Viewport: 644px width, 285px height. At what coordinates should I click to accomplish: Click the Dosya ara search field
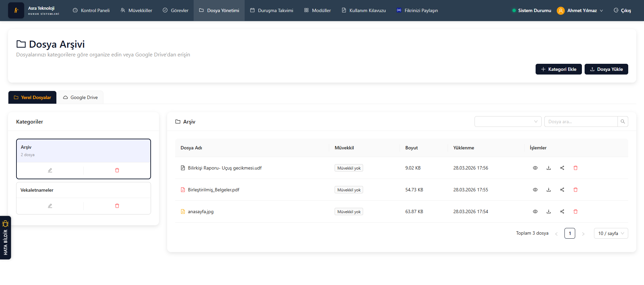pyautogui.click(x=581, y=122)
